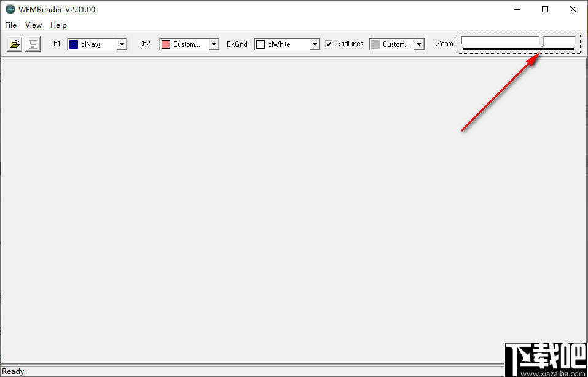Screen dimensions: 588x377
Task: Open a waveform file
Action: click(14, 44)
